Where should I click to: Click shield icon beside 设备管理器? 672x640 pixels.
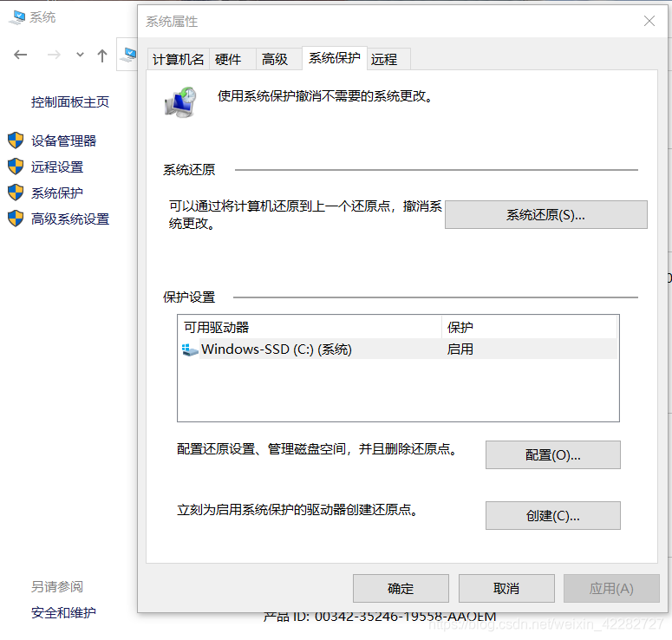coord(16,140)
